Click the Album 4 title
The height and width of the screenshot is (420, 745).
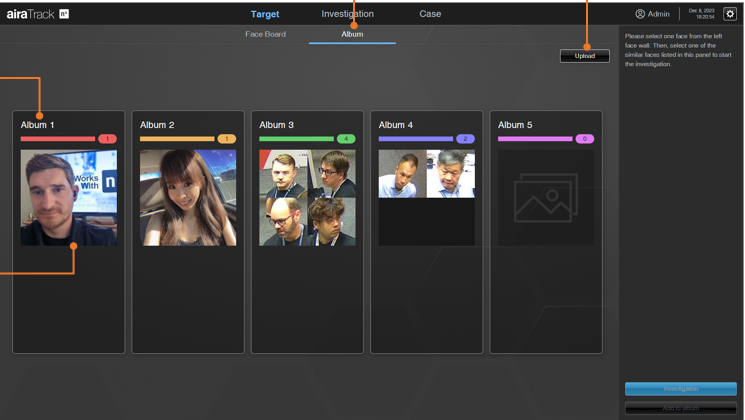(x=396, y=125)
